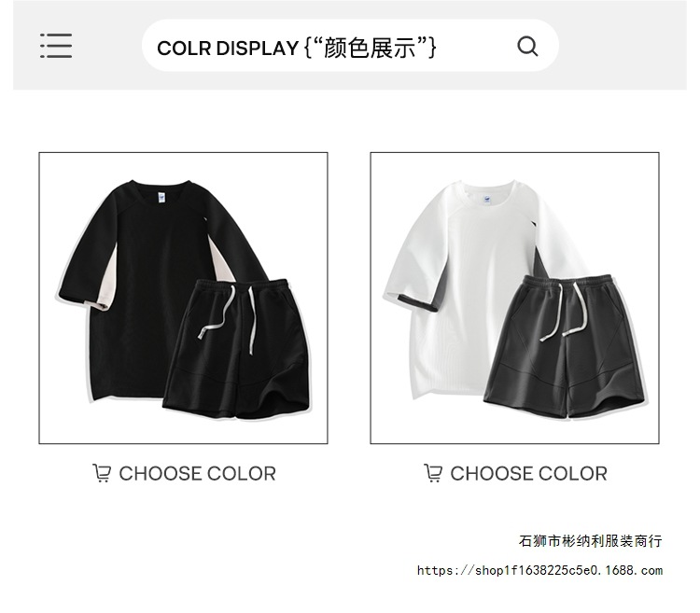Click the neck label on white t-shirt
This screenshot has width=700, height=613.
tap(485, 200)
